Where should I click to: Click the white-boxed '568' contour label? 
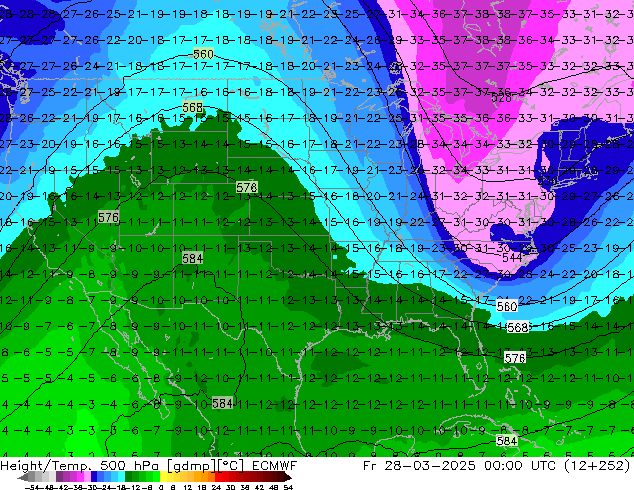click(x=518, y=327)
